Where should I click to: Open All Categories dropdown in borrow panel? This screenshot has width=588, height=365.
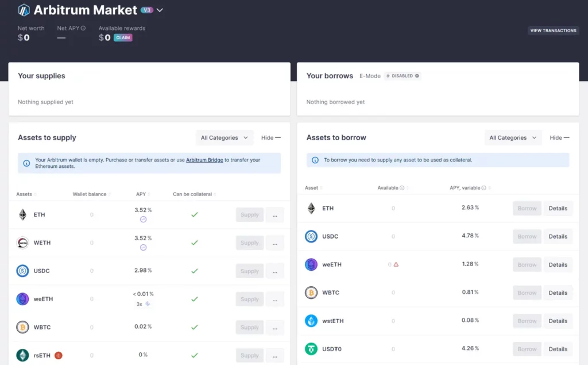(x=513, y=138)
